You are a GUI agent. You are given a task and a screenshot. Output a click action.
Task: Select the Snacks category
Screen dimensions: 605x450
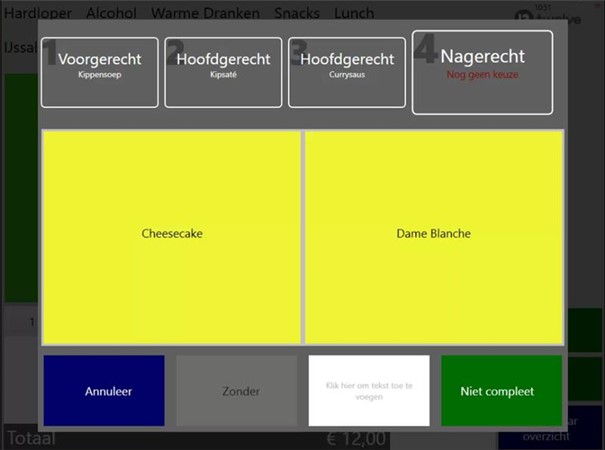coord(297,14)
